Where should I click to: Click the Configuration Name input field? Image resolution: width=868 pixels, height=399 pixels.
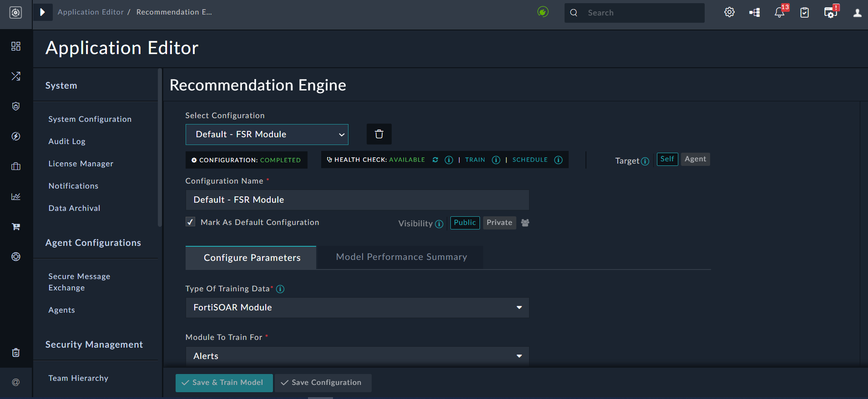[357, 200]
